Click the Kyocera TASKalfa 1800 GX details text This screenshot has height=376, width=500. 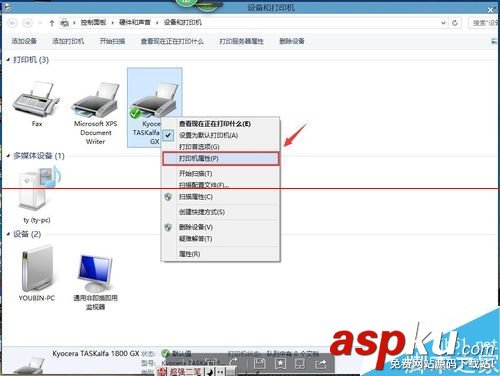tap(96, 354)
